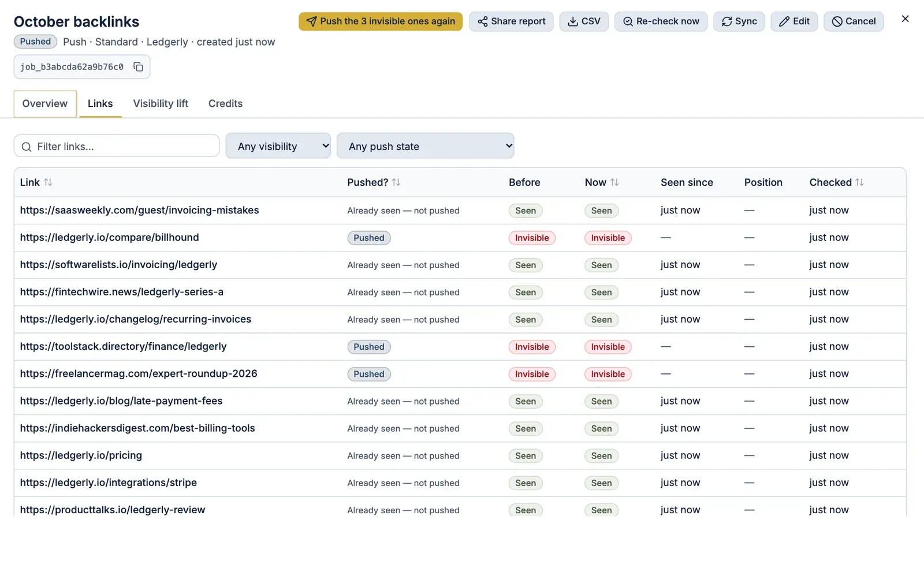924x578 pixels.
Task: Copy the job ID to clipboard
Action: click(x=138, y=67)
